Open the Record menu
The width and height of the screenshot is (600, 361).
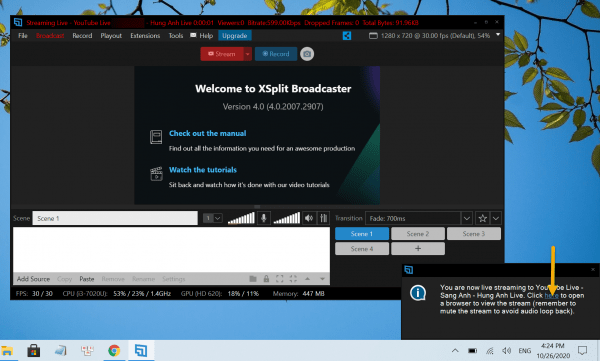tap(82, 36)
